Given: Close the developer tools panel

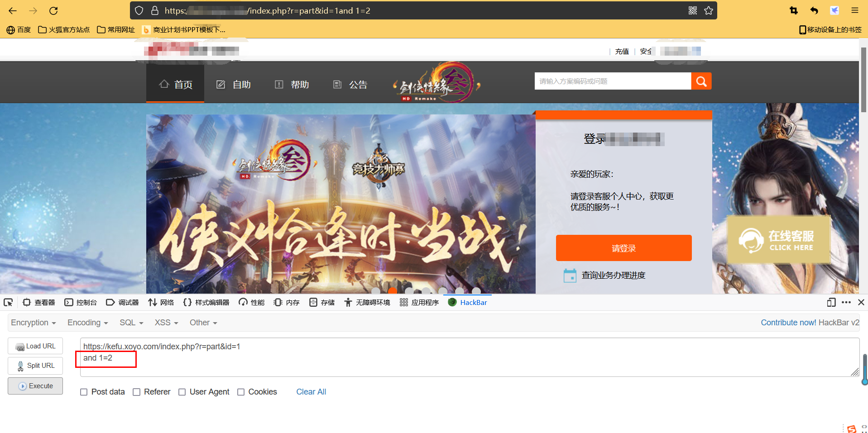Looking at the screenshot, I should [861, 302].
